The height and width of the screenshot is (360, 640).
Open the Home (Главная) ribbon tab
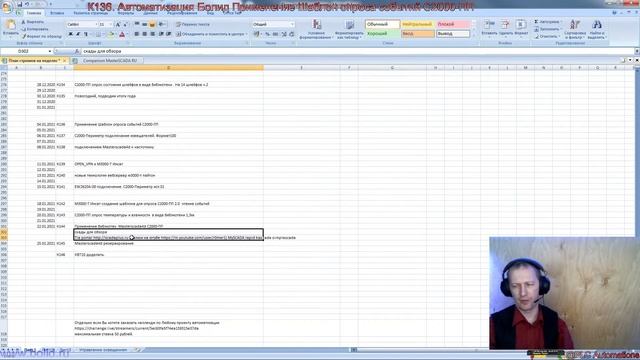(34, 13)
